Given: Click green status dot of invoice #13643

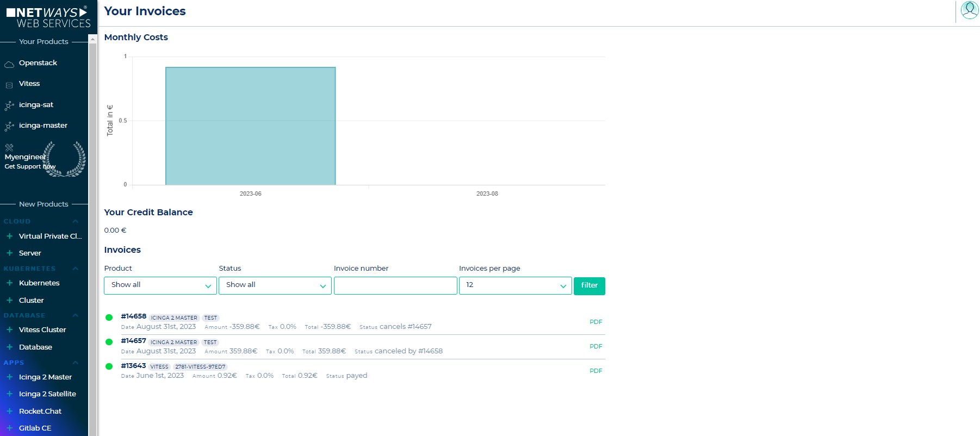Looking at the screenshot, I should pos(109,366).
